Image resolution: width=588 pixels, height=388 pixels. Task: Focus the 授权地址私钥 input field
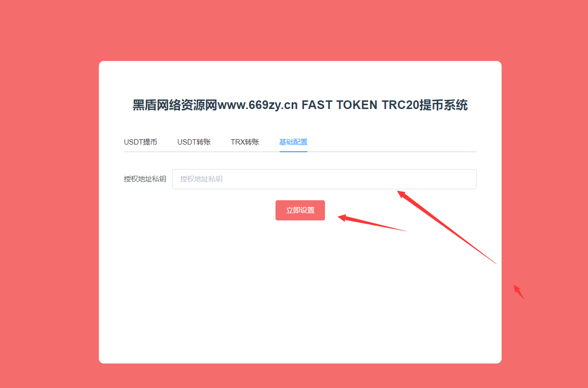pyautogui.click(x=324, y=179)
